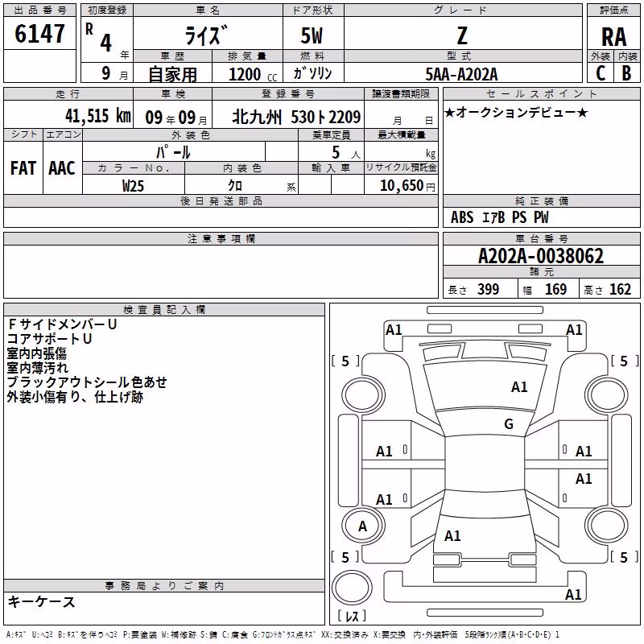644x644 pixels.
Task: Select inspector note 室内内張傷
Action: pos(36,353)
